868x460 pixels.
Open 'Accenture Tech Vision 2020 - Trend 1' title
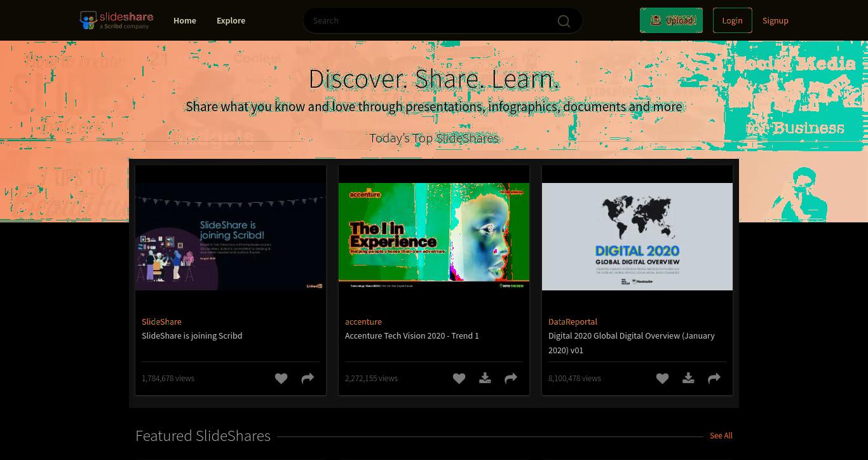(x=412, y=335)
